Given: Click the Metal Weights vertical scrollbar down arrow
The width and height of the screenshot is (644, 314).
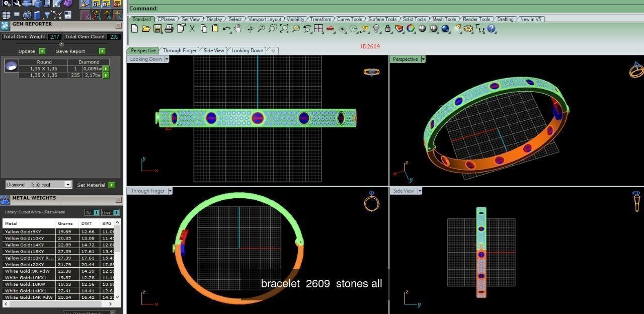Looking at the screenshot, I should [x=118, y=297].
